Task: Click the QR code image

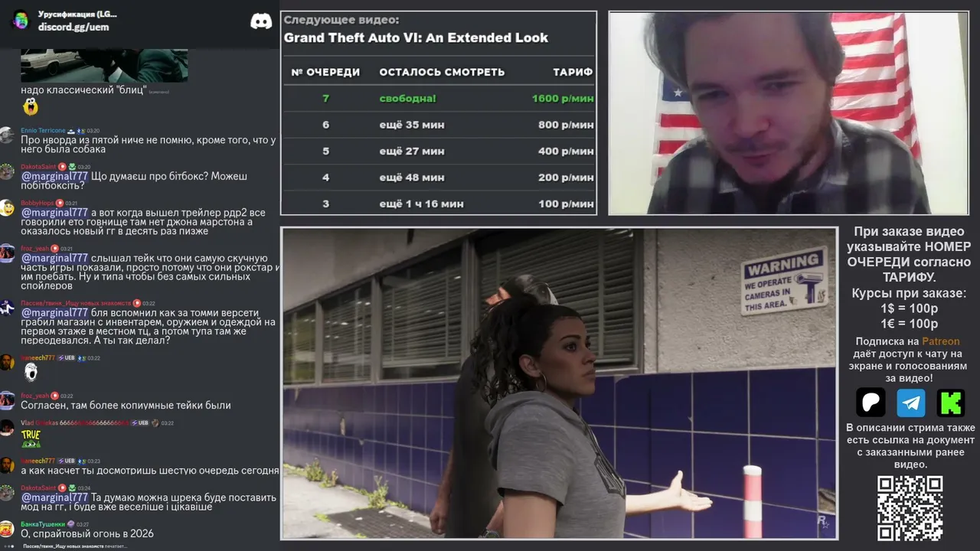Action: pyautogui.click(x=910, y=508)
